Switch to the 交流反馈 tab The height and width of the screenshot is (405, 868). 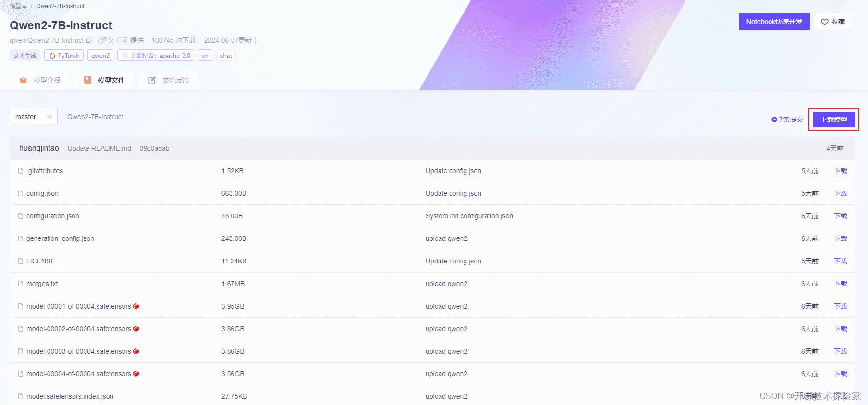coord(169,80)
